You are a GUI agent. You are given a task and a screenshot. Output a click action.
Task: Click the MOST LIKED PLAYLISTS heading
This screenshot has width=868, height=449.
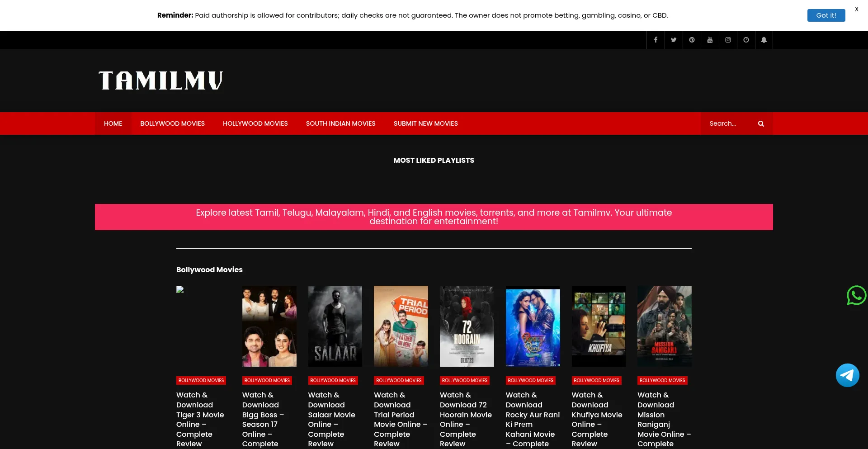click(x=434, y=160)
